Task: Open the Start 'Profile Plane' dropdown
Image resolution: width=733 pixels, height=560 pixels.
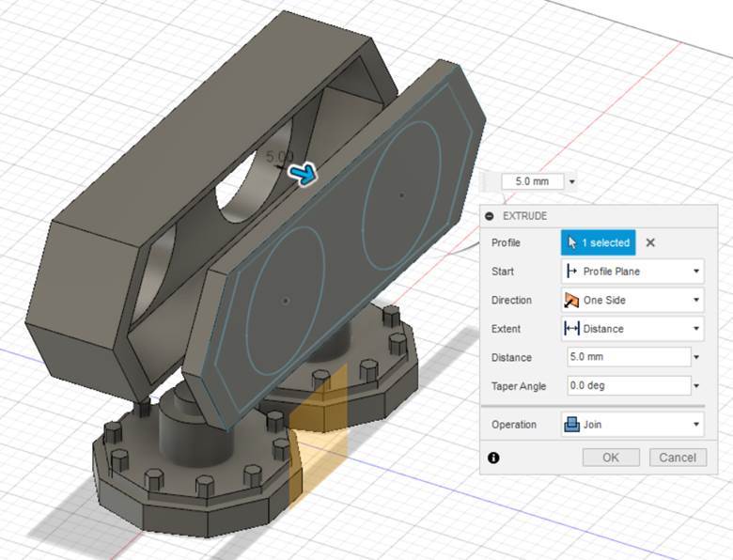Action: tap(632, 272)
